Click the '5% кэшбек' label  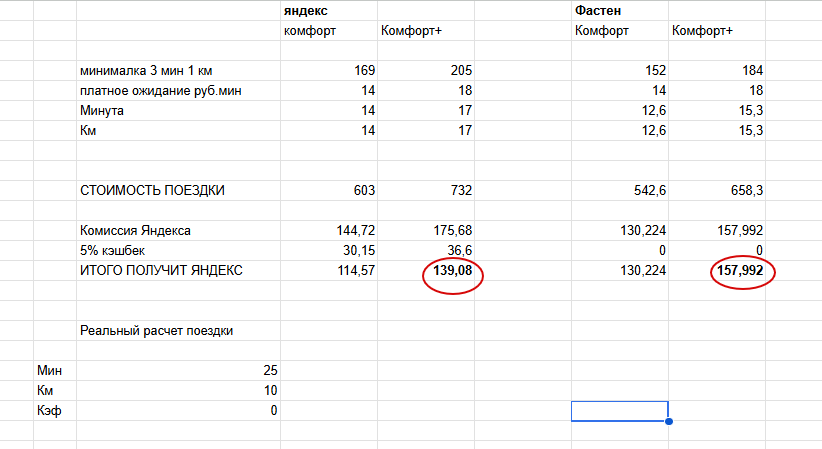(112, 250)
